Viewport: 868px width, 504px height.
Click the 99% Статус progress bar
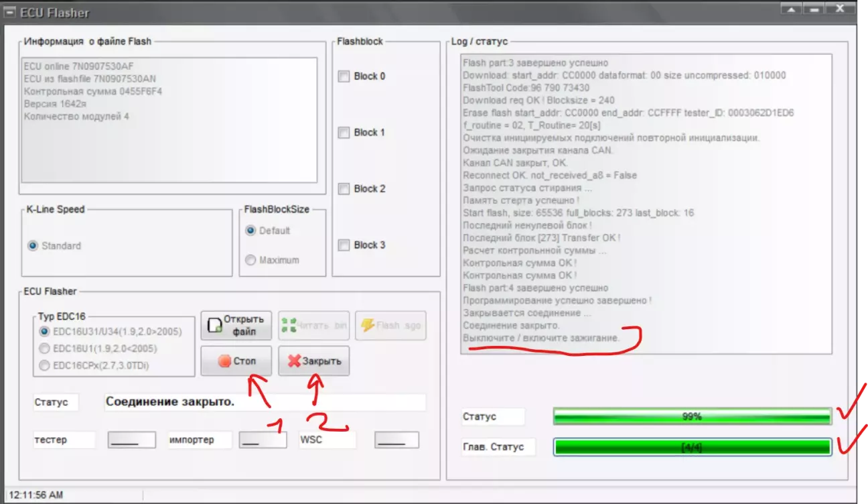(691, 416)
